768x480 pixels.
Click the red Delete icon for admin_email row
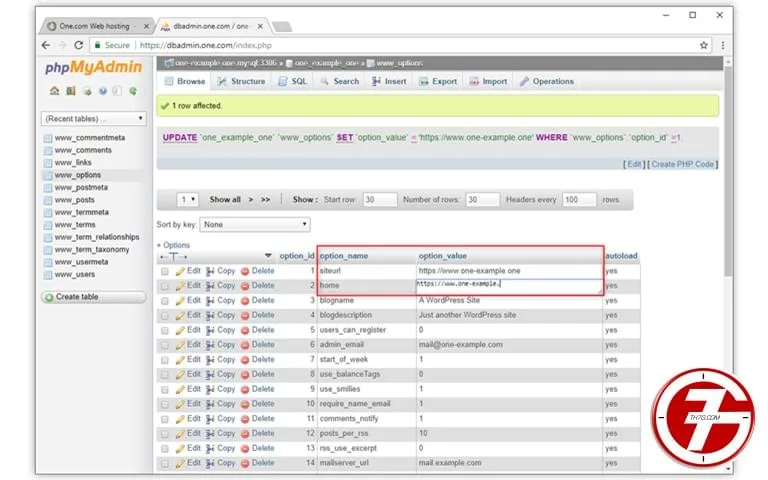[245, 345]
